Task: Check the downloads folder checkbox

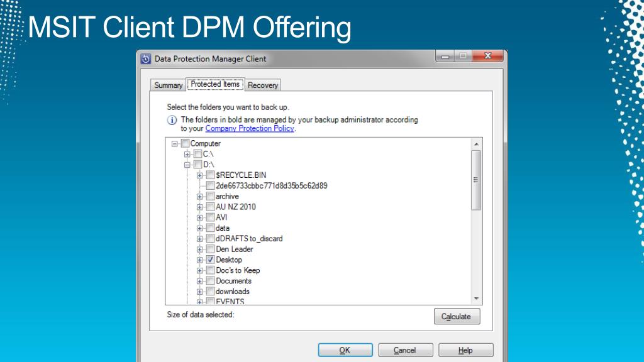Action: click(x=210, y=292)
